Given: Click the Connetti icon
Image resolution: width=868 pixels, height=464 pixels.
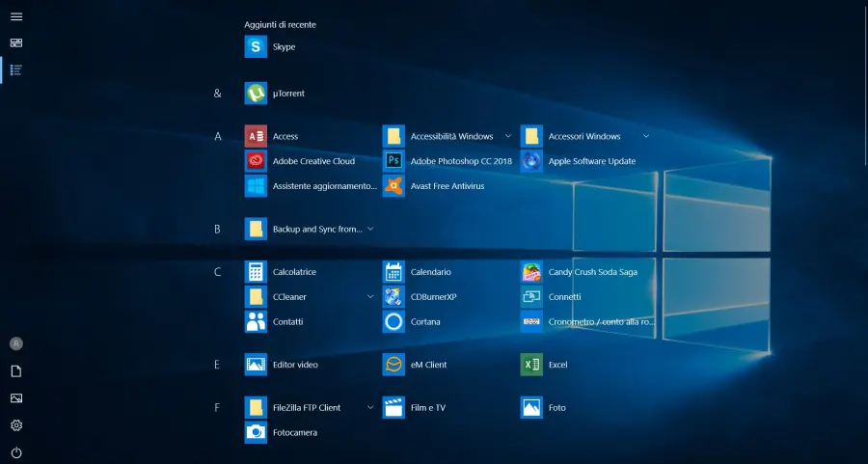Looking at the screenshot, I should pyautogui.click(x=531, y=297).
